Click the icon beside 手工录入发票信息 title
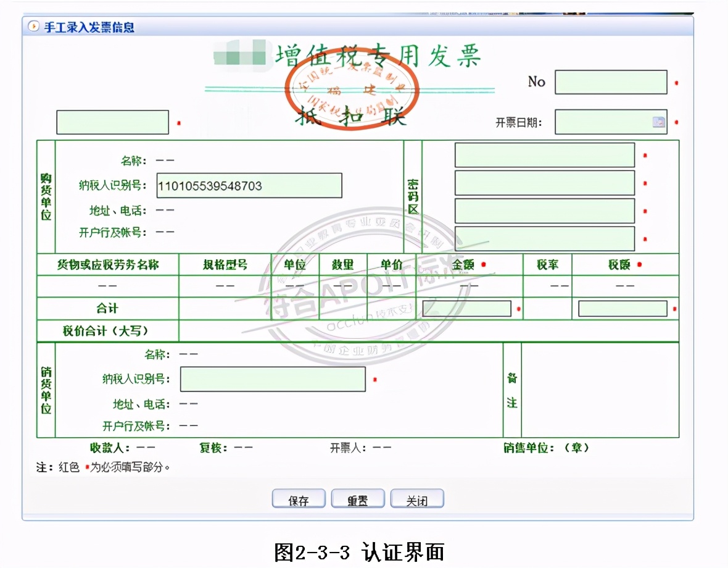The width and height of the screenshot is (728, 568). coord(33,27)
